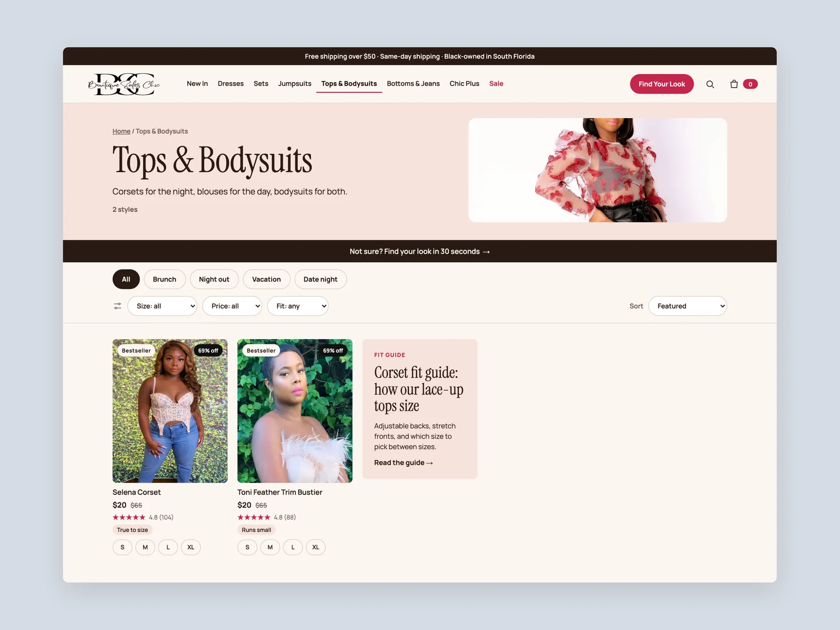The height and width of the screenshot is (630, 840).
Task: Open the Fit: any dropdown
Action: pos(298,306)
